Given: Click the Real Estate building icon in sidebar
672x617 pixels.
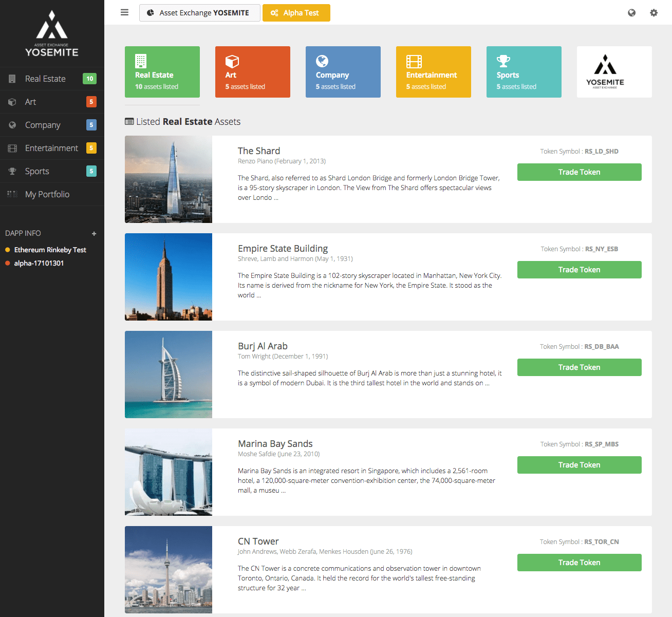Looking at the screenshot, I should point(12,79).
